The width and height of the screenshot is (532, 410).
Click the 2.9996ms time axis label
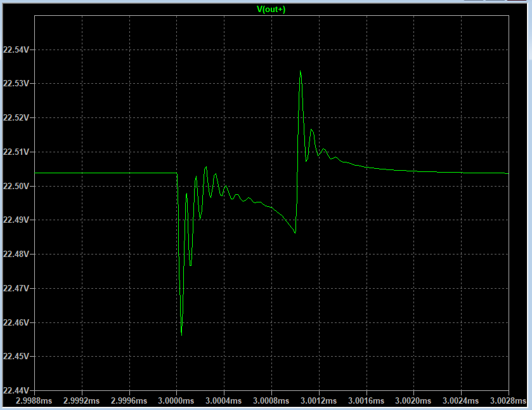pyautogui.click(x=129, y=401)
